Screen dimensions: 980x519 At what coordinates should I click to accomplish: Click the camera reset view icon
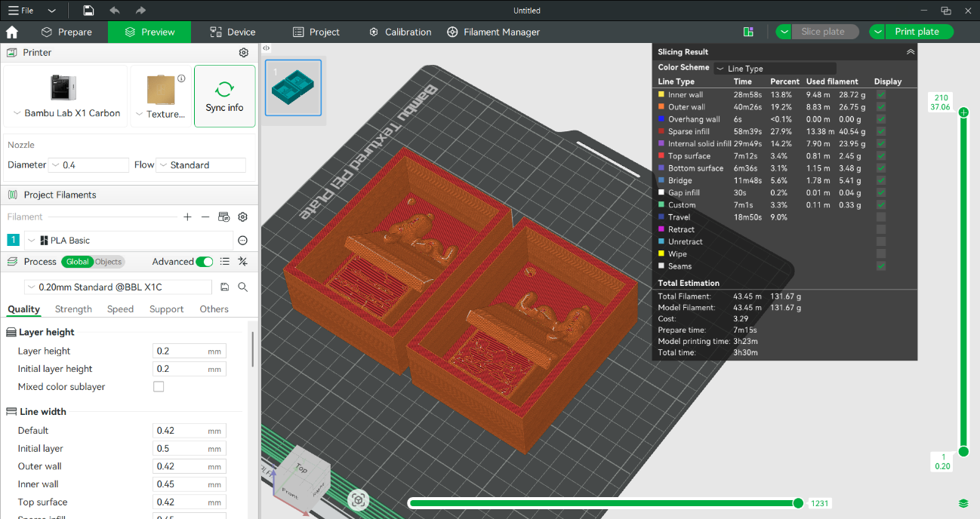(x=359, y=499)
